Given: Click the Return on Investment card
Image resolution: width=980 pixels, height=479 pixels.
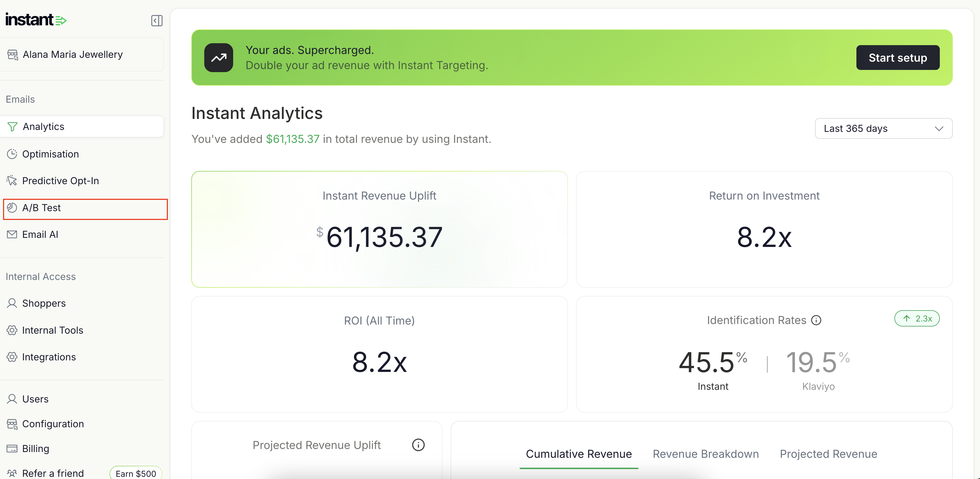Looking at the screenshot, I should tap(764, 229).
